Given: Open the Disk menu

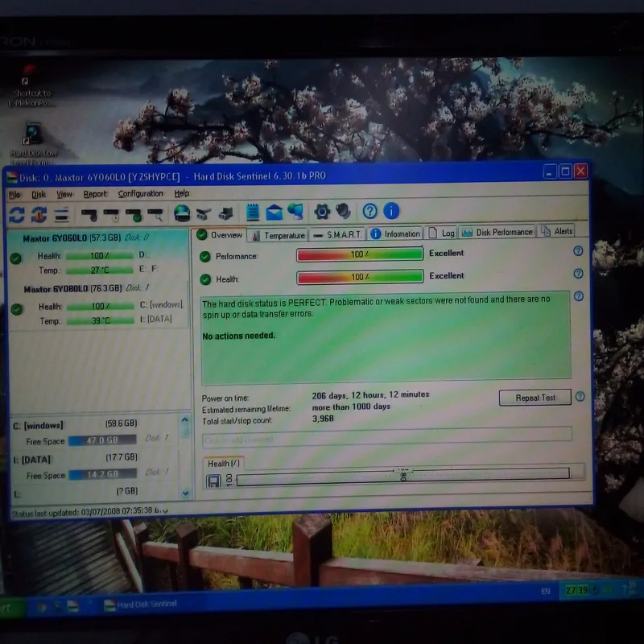Looking at the screenshot, I should click(x=39, y=194).
